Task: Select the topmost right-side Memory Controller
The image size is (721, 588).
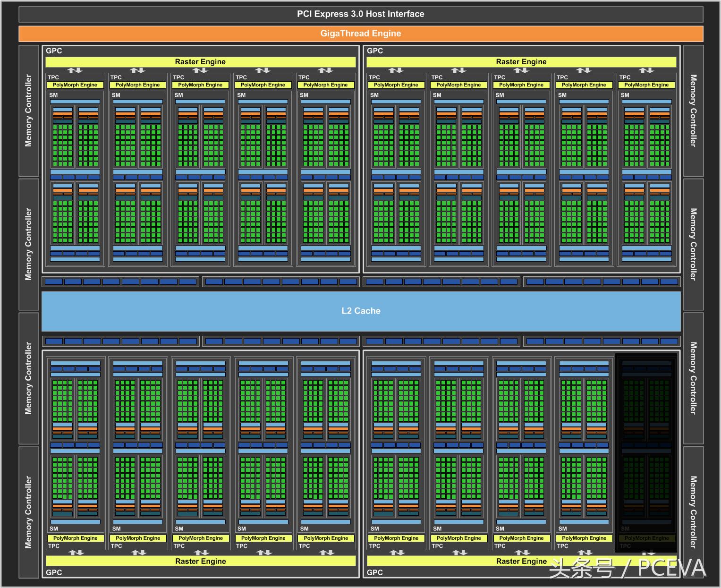Action: tap(693, 111)
